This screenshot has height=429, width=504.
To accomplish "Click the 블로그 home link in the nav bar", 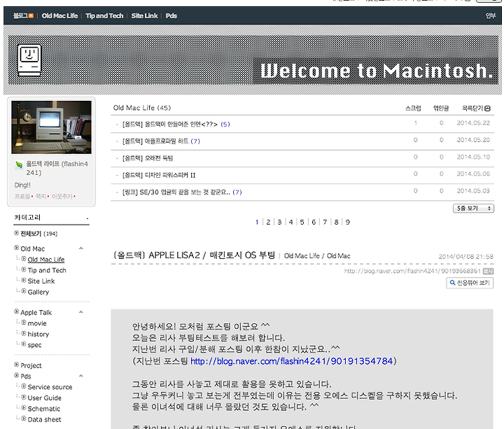I will click(x=23, y=15).
